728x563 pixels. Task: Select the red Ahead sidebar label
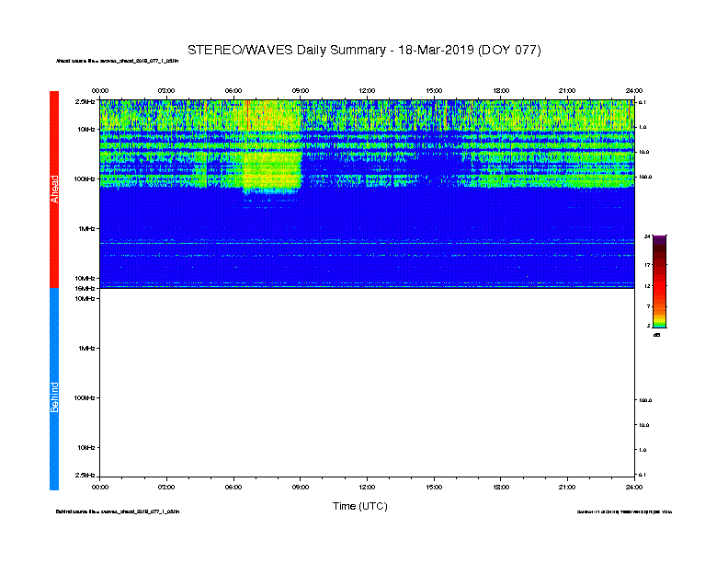point(54,189)
